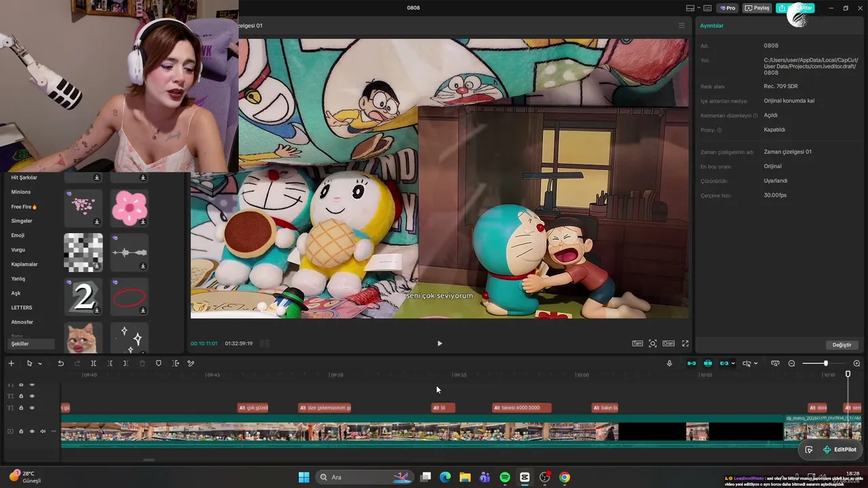Delete the selected clip with trash icon
868x488 pixels.
tap(142, 363)
